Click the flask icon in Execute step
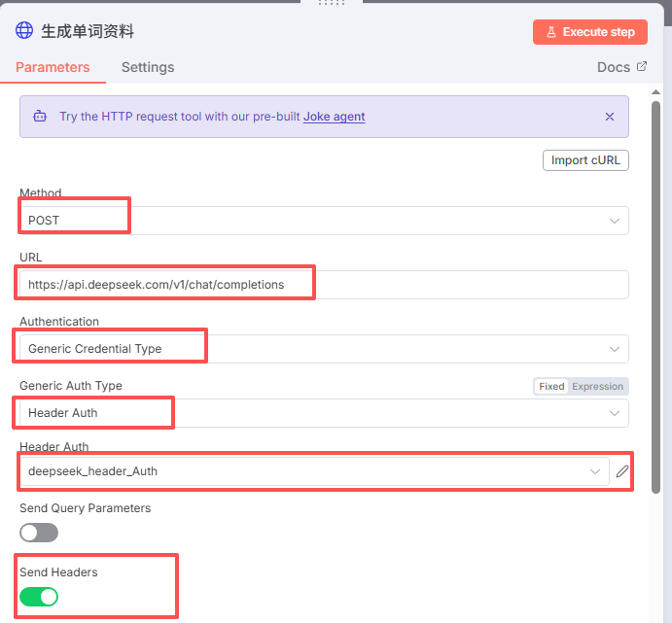The image size is (672, 623). 551,32
